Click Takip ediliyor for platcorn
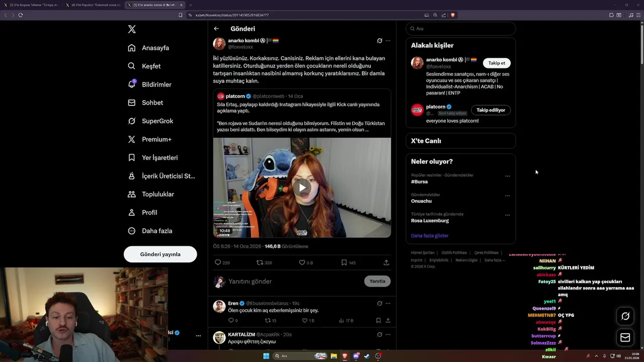Image resolution: width=644 pixels, height=362 pixels. pyautogui.click(x=491, y=110)
